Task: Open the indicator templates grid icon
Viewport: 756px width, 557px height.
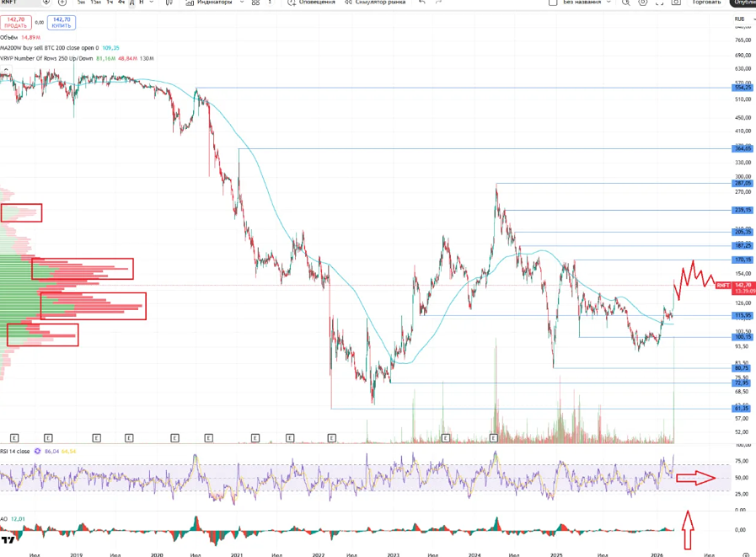Action: (x=255, y=2)
